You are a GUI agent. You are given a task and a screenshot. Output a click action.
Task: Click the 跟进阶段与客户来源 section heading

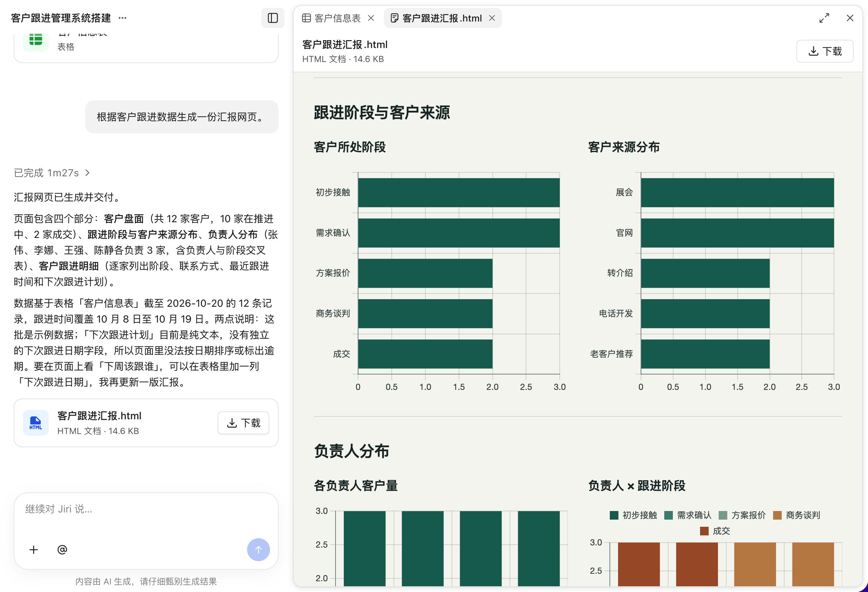tap(382, 113)
